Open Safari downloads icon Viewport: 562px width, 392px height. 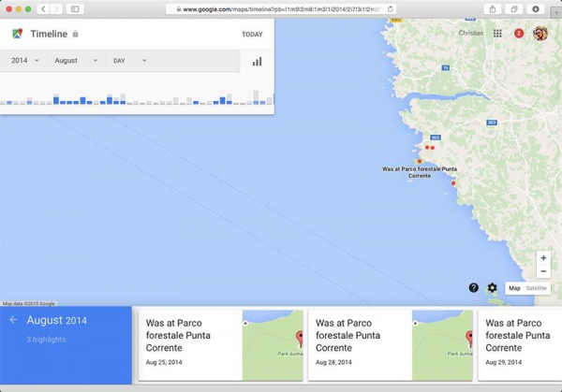pyautogui.click(x=536, y=9)
